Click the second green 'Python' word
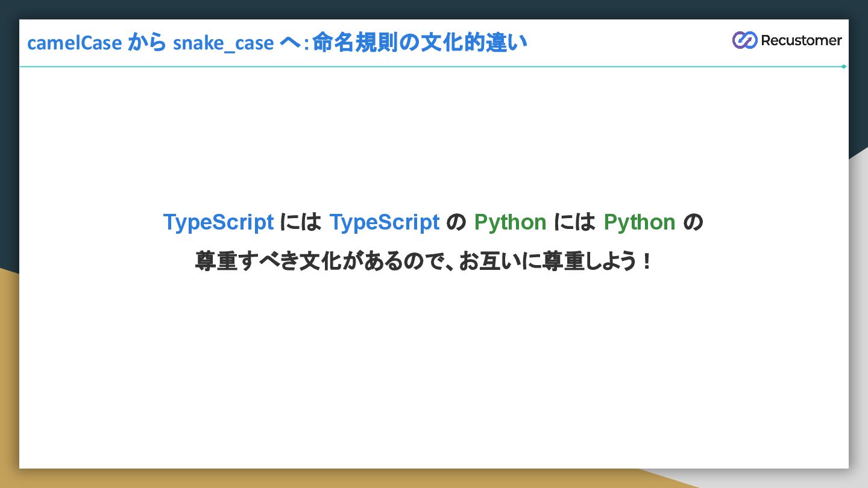This screenshot has height=488, width=868. 640,222
